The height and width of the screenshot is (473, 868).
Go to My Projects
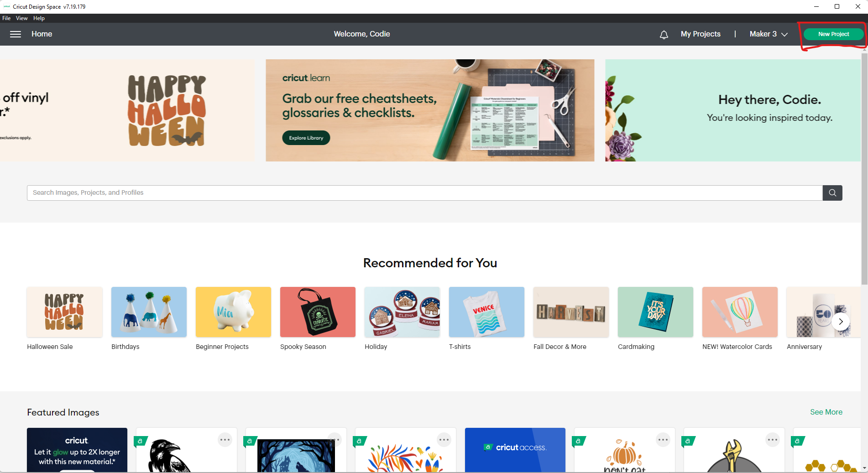pyautogui.click(x=701, y=34)
